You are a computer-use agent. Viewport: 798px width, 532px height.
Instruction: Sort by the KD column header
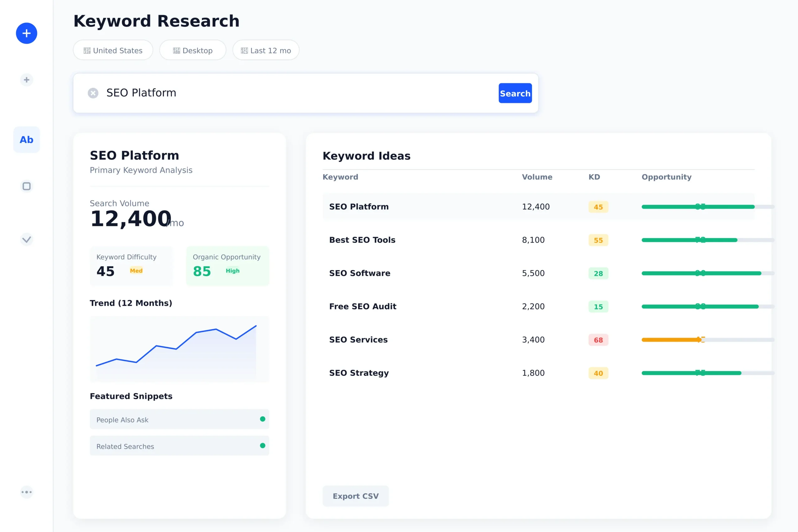click(x=594, y=177)
